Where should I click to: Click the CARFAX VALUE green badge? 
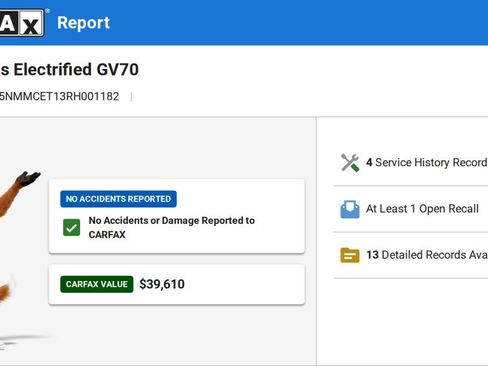(97, 284)
